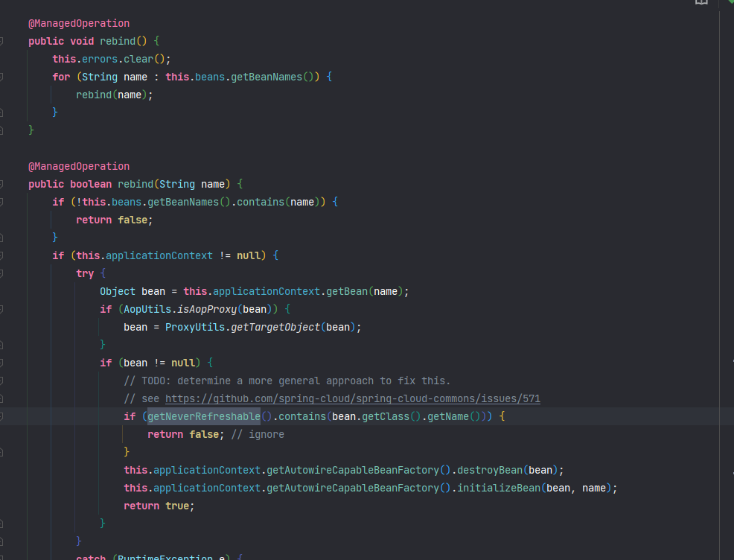Click 'return true;' statement
Viewport: 734px width, 560px height.
tap(159, 506)
